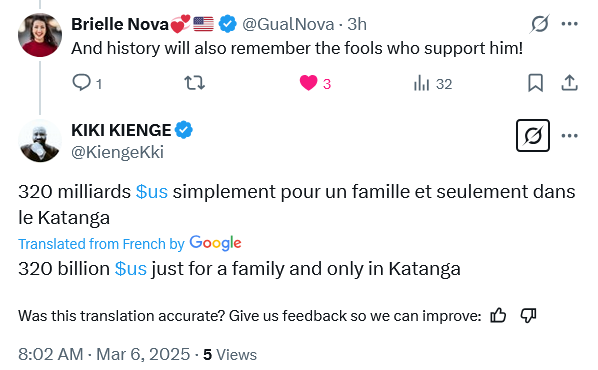This screenshot has height=370, width=598.
Task: Open Brielle Nova's profile picture
Action: click(40, 35)
